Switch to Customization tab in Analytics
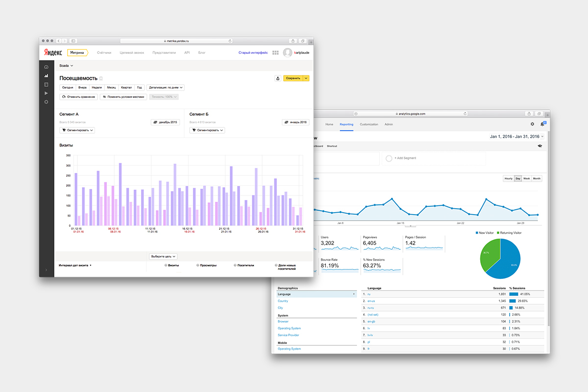This screenshot has height=392, width=588. (369, 124)
